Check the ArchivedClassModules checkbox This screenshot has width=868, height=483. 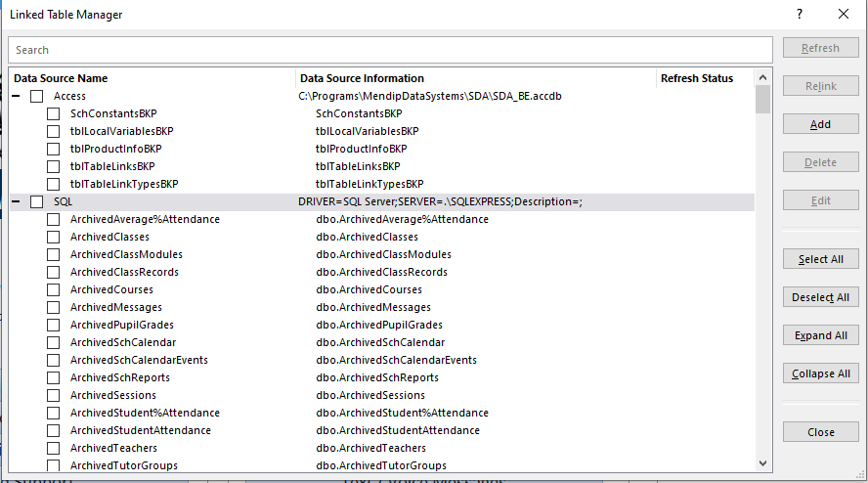point(53,254)
